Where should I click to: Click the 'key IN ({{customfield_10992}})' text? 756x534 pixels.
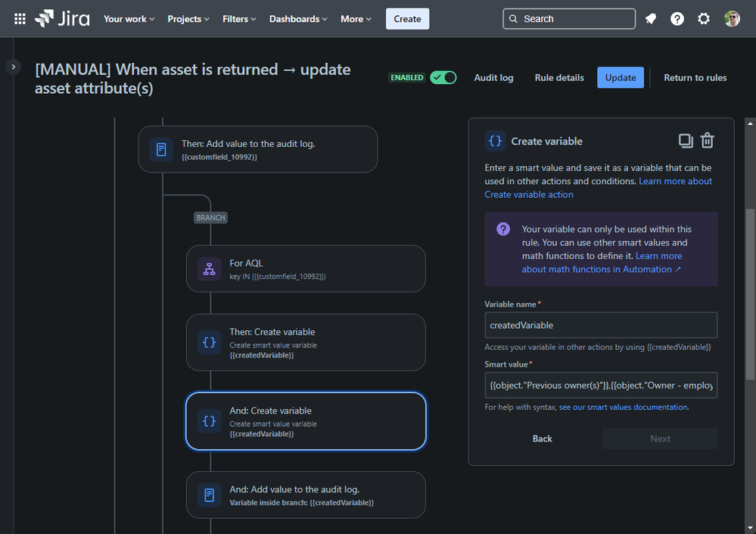click(278, 276)
